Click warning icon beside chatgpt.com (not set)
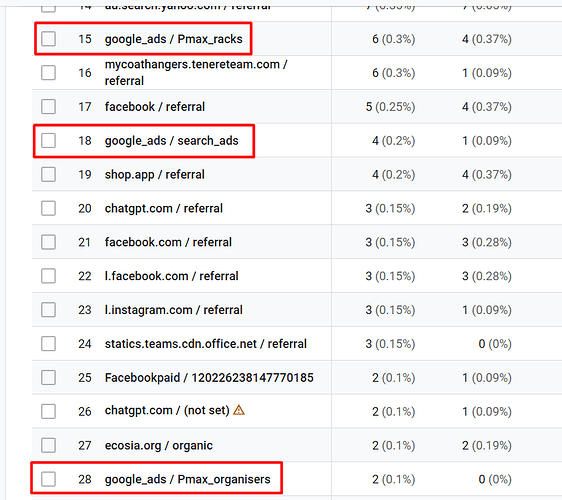This screenshot has width=562, height=500. tap(239, 410)
